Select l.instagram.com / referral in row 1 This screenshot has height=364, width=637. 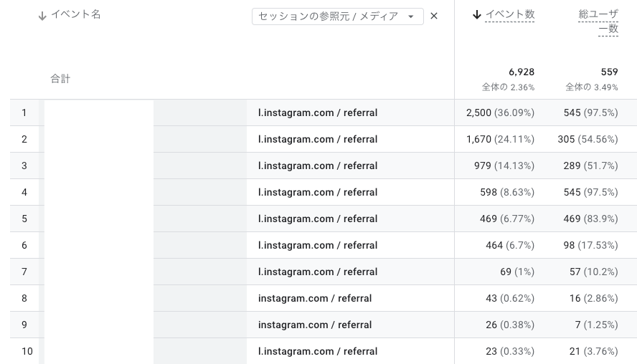click(x=318, y=112)
